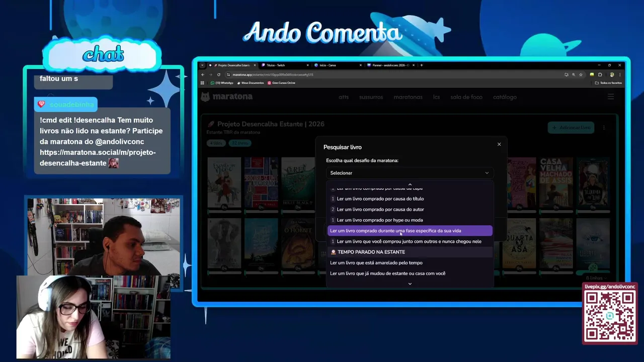Select highlighted 'fase específica da sua vida' option
The width and height of the screenshot is (644, 362).
(x=410, y=231)
